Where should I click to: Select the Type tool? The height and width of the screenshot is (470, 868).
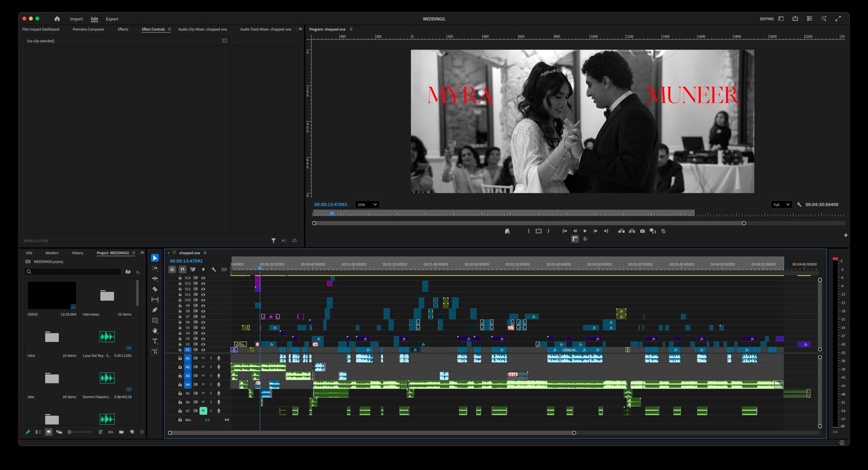pos(155,341)
